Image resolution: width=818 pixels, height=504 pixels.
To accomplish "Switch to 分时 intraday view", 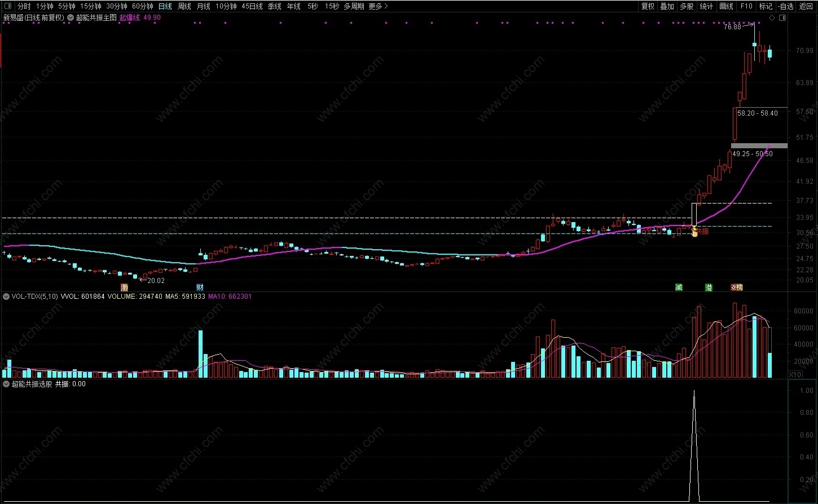I will click(x=24, y=7).
